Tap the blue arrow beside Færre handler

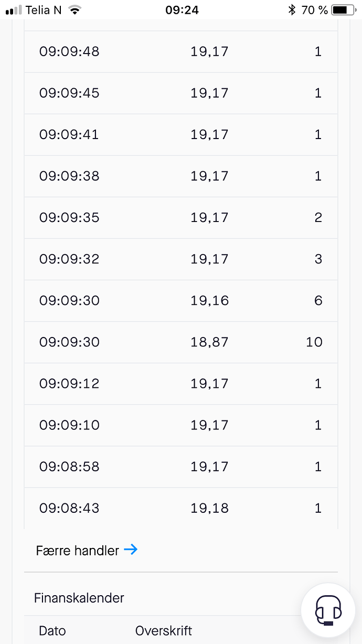[x=131, y=550]
